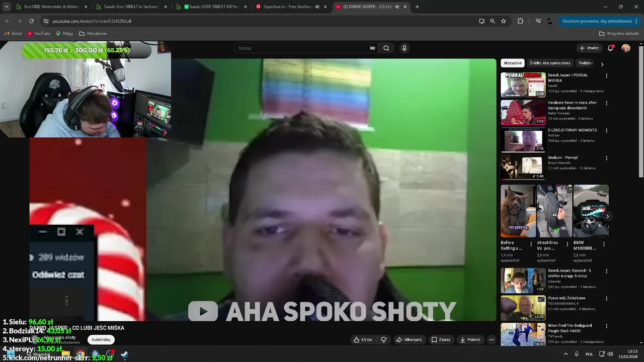Save the video with the Zapisz button

tap(441, 340)
